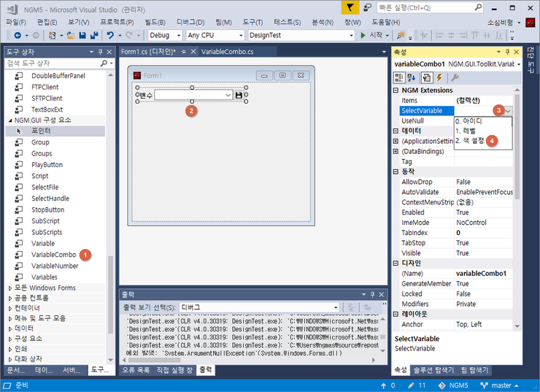
Task: Select PlayButton in the toolbox
Action: tap(47, 165)
